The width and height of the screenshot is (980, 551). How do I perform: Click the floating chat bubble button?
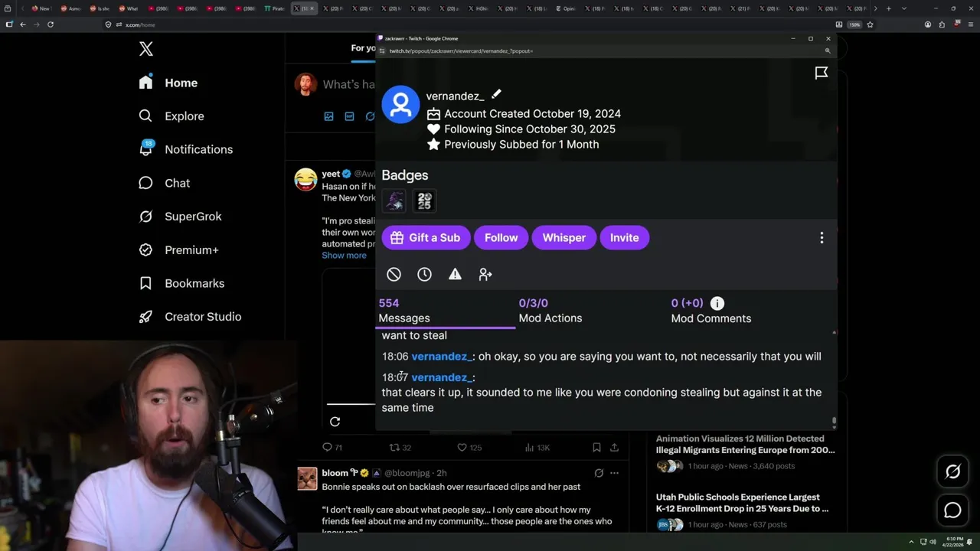pyautogui.click(x=952, y=510)
